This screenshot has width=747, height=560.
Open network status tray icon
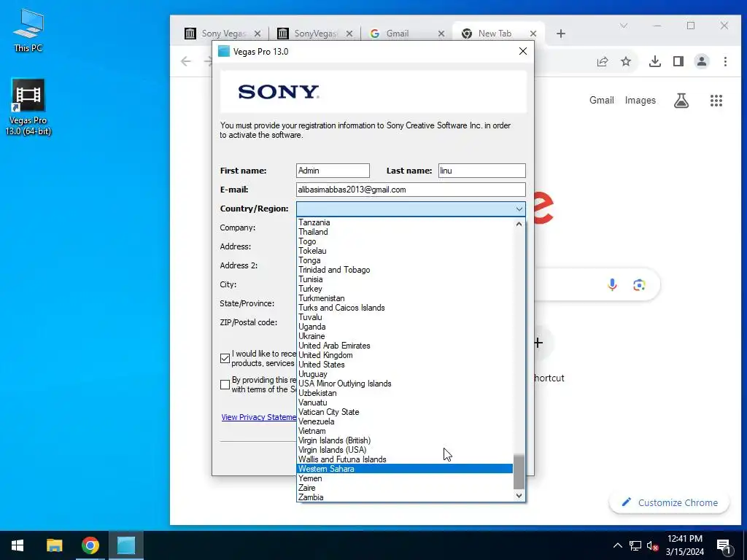(x=635, y=545)
